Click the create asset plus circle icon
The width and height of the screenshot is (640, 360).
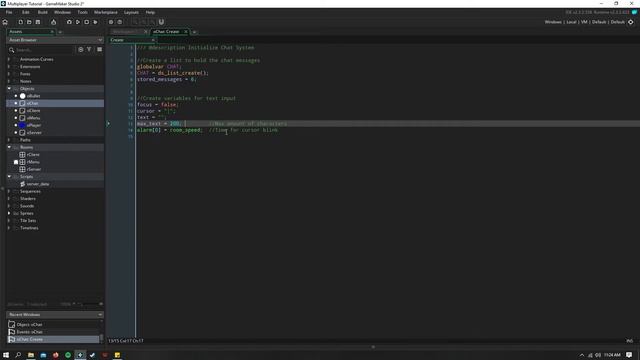81,49
